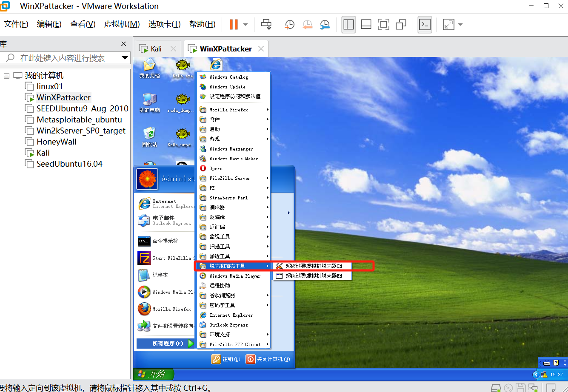Expand the FileZilla Server submenu

(233, 178)
